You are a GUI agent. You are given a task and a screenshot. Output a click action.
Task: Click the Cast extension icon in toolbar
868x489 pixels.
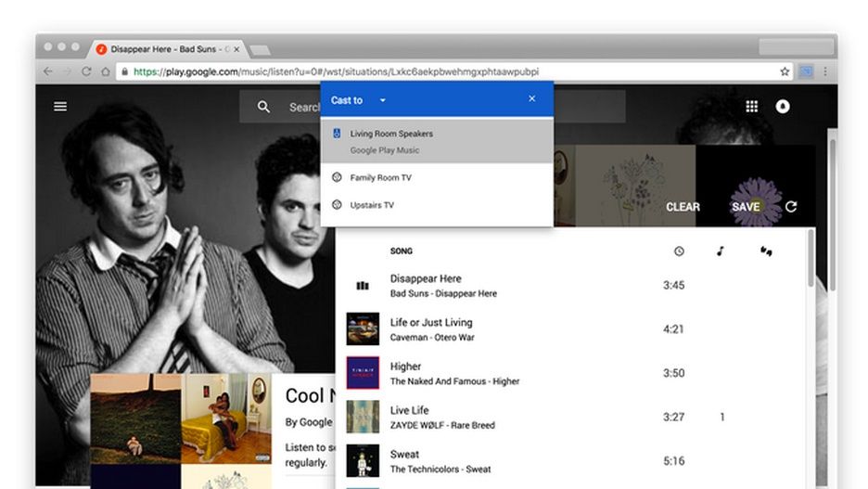pyautogui.click(x=806, y=71)
